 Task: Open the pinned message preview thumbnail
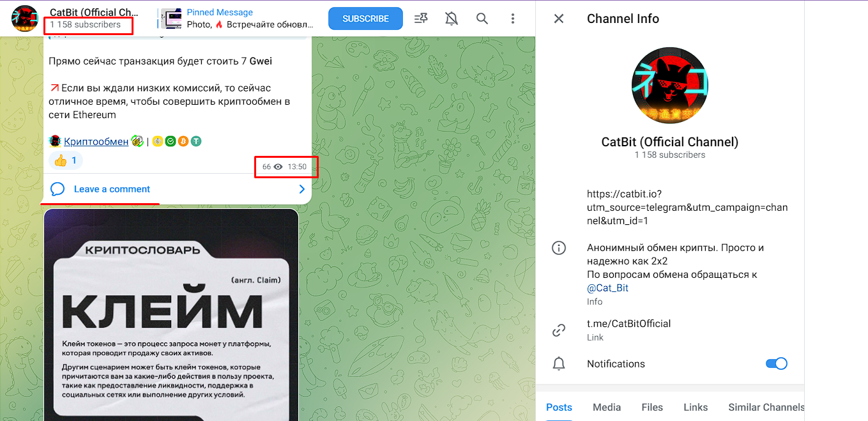[171, 19]
